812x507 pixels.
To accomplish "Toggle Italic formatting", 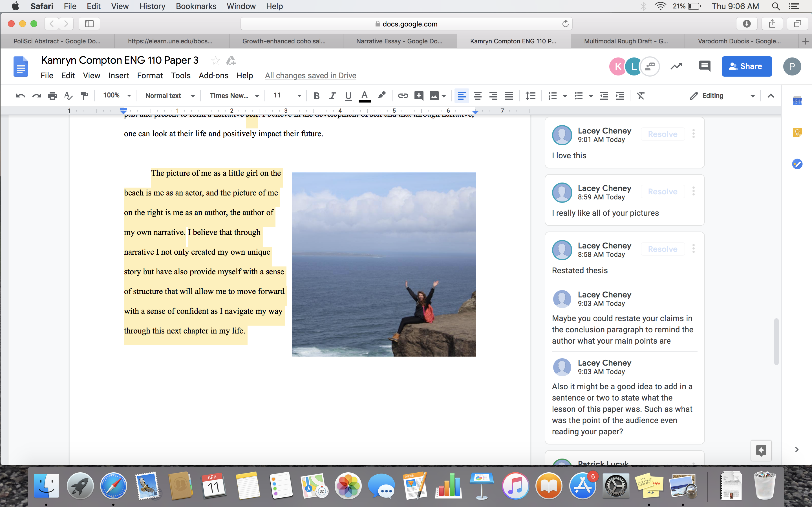I will [x=332, y=96].
